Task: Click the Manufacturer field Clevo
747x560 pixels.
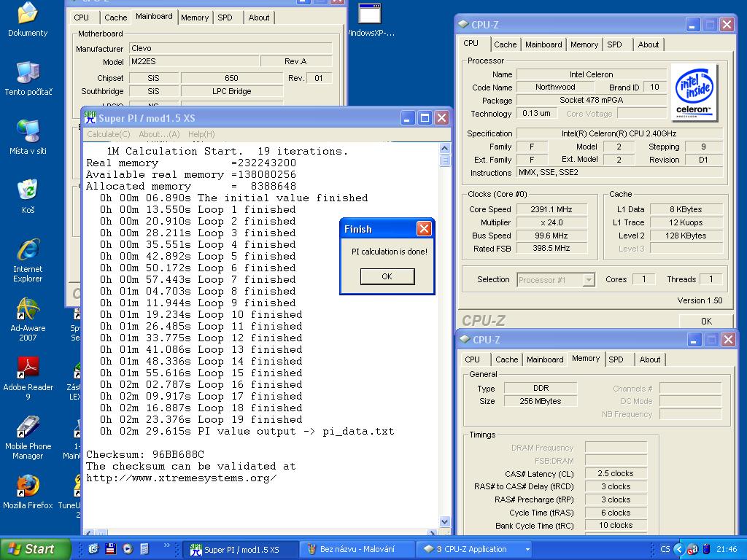Action: [231, 48]
